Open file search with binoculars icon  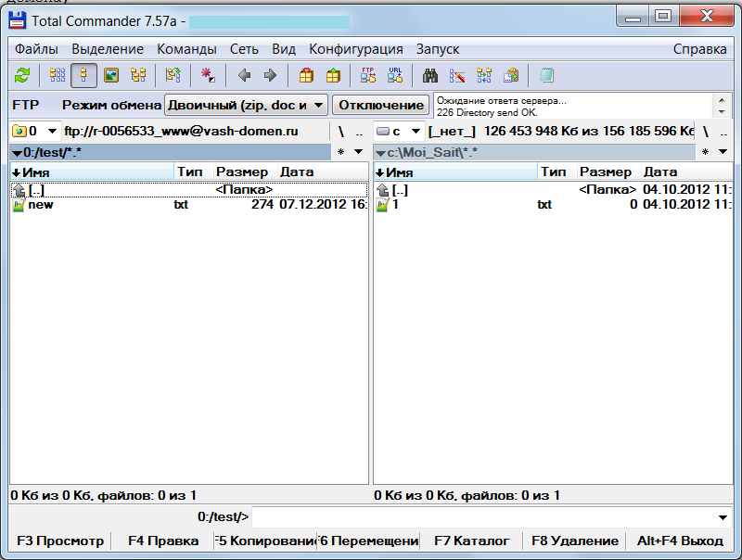[430, 75]
